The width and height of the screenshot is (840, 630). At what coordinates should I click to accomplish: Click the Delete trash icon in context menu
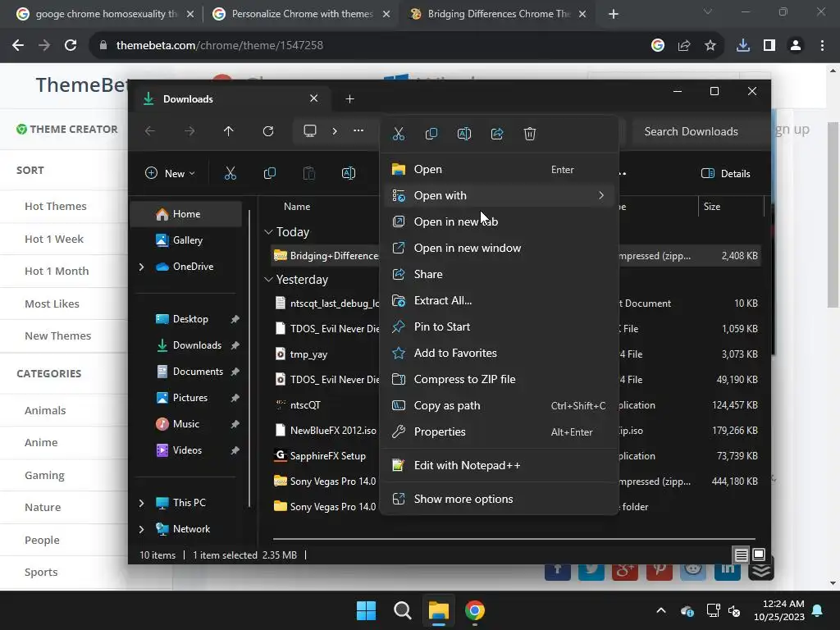[530, 134]
